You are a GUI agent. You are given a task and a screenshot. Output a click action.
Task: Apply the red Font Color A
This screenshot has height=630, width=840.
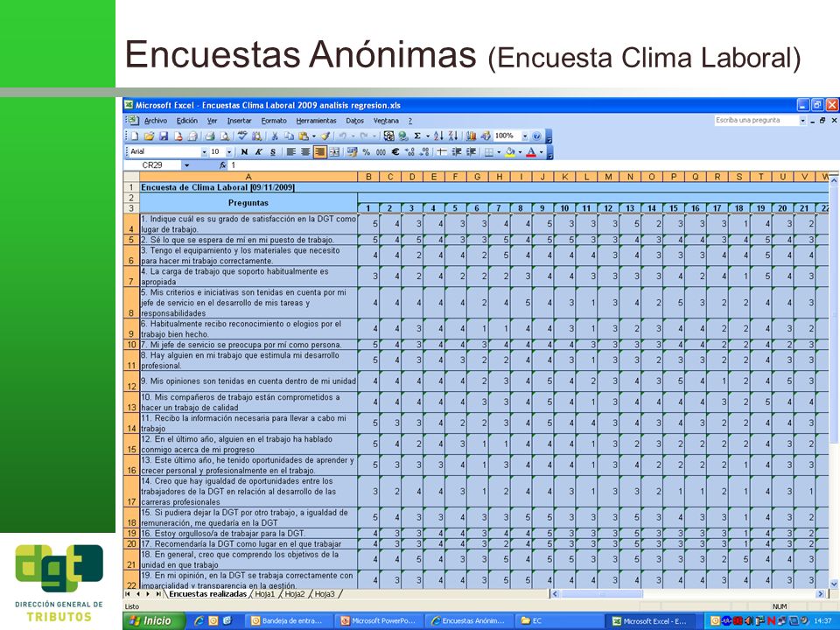tap(531, 152)
